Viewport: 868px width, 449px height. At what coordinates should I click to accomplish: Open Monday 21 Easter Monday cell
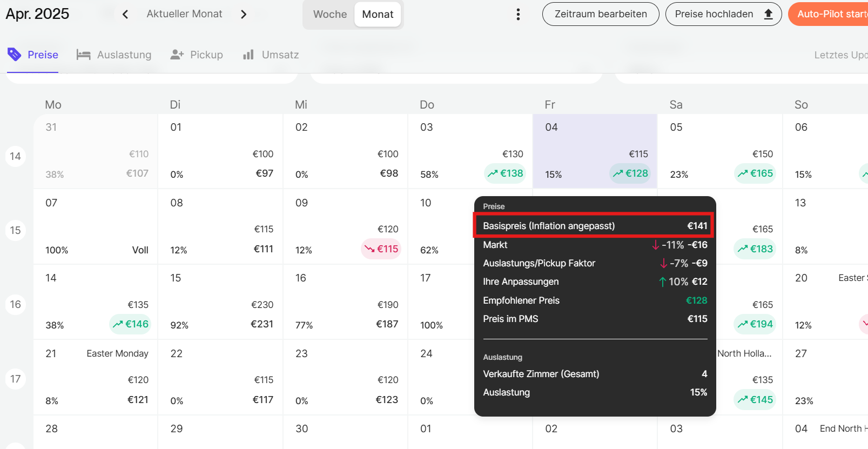(x=96, y=377)
